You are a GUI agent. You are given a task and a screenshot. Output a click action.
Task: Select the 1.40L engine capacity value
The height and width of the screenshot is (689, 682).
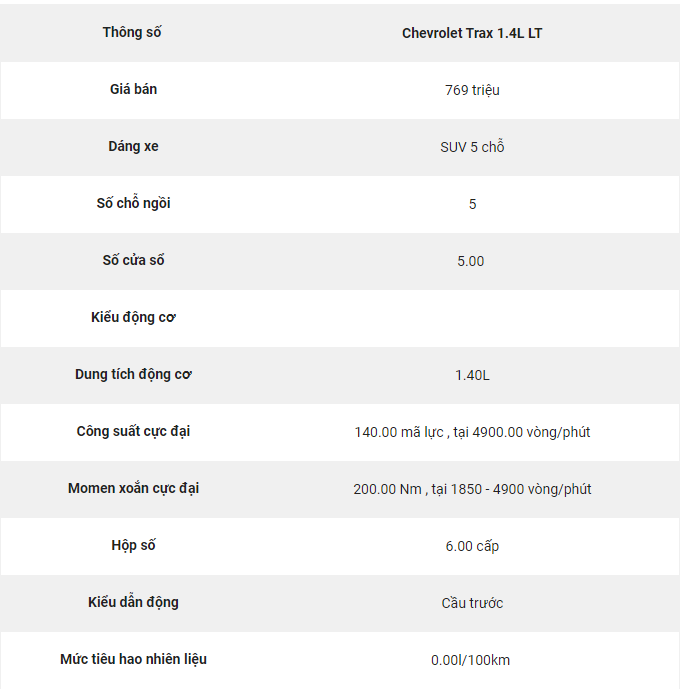pyautogui.click(x=472, y=375)
